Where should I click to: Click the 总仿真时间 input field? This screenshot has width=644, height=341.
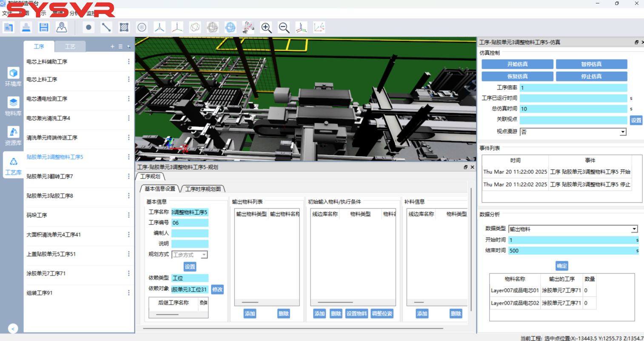point(573,109)
